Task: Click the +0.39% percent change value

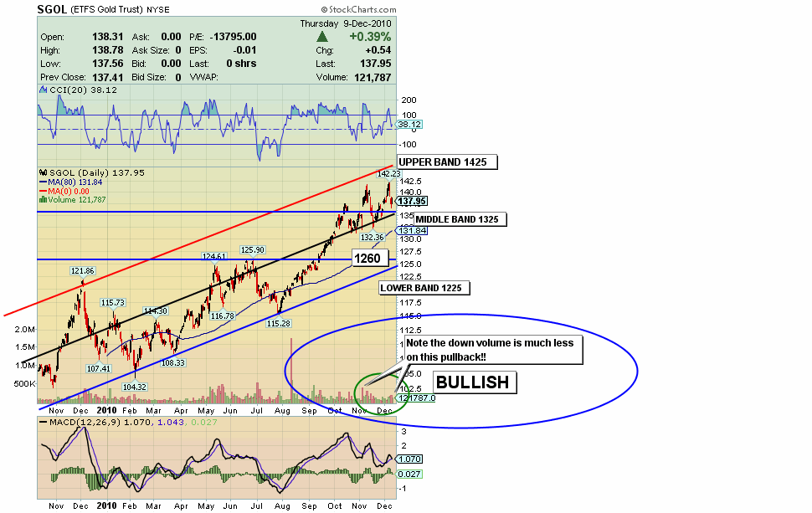Action: coord(370,37)
